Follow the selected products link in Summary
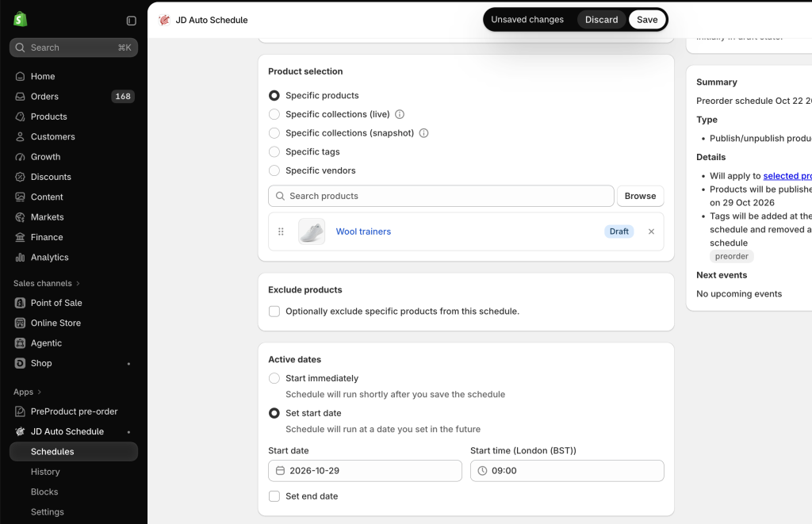This screenshot has width=812, height=524. click(787, 176)
